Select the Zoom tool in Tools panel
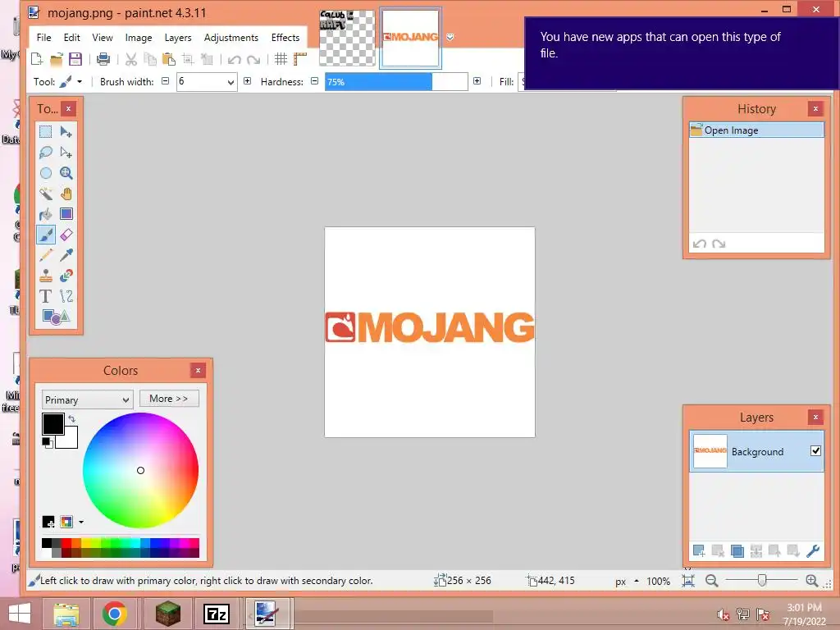Screen dimensions: 840x630 coord(66,173)
